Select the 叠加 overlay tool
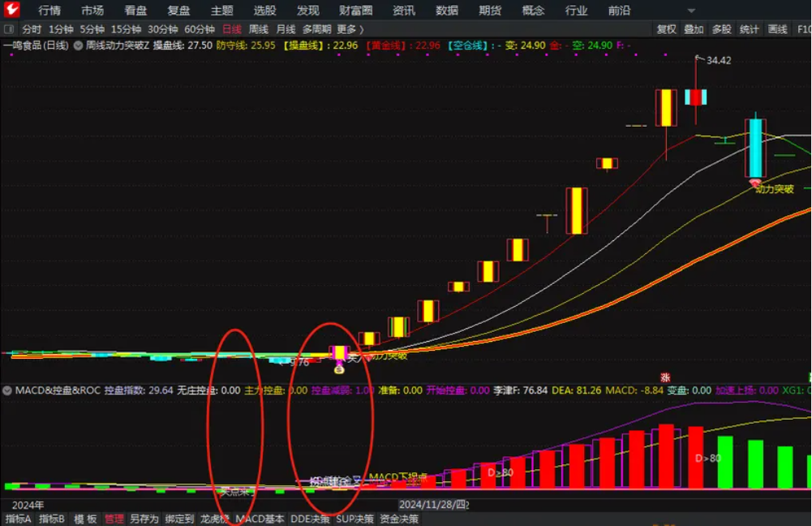812x526 pixels. click(694, 28)
